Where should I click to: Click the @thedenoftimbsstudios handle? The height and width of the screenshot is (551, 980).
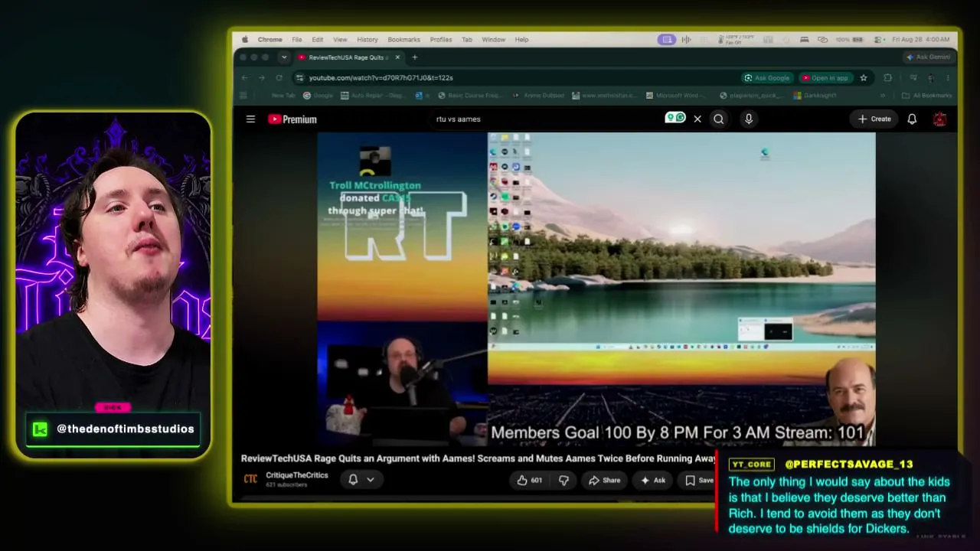tap(126, 429)
